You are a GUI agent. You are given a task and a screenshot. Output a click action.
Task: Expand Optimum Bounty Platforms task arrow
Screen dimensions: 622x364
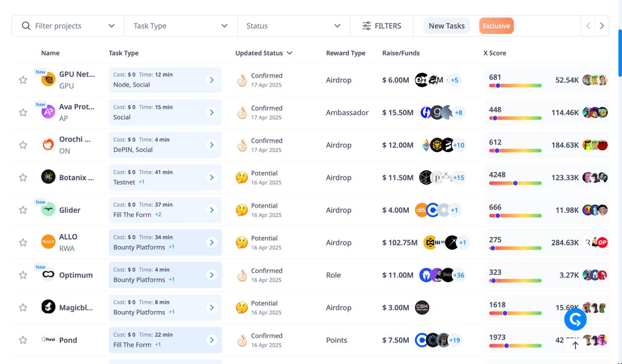211,275
